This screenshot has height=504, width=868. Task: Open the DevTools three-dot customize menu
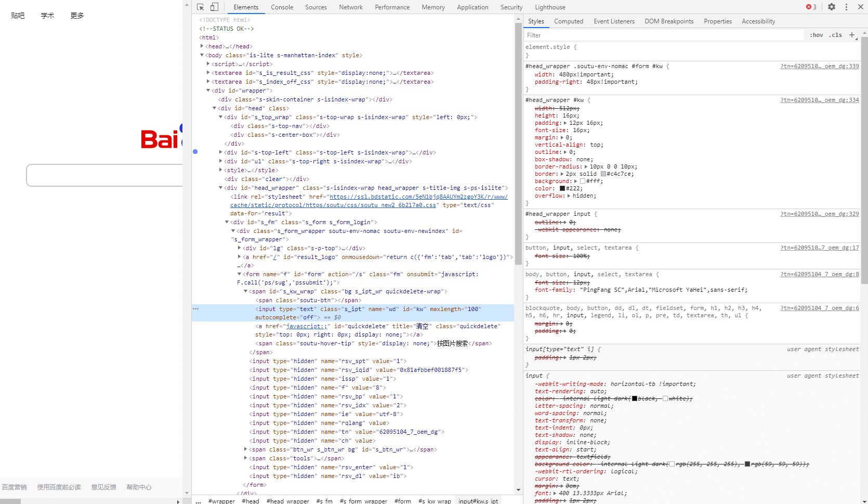(x=846, y=7)
